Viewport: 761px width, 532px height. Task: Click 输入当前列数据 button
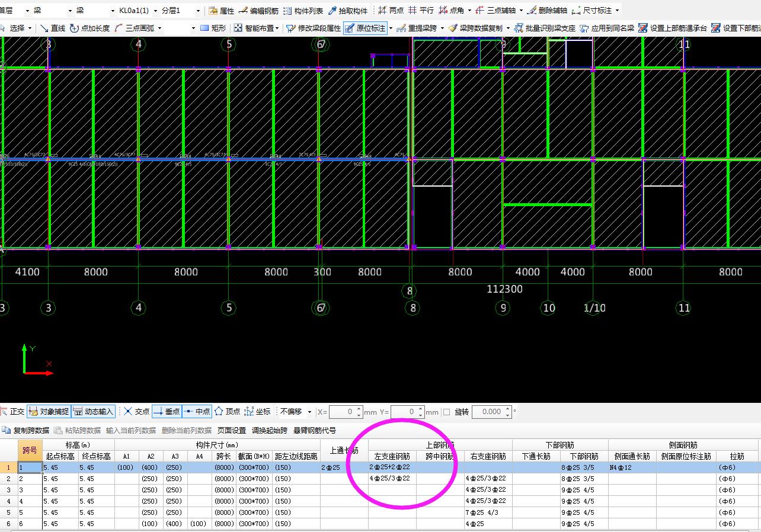(x=131, y=430)
